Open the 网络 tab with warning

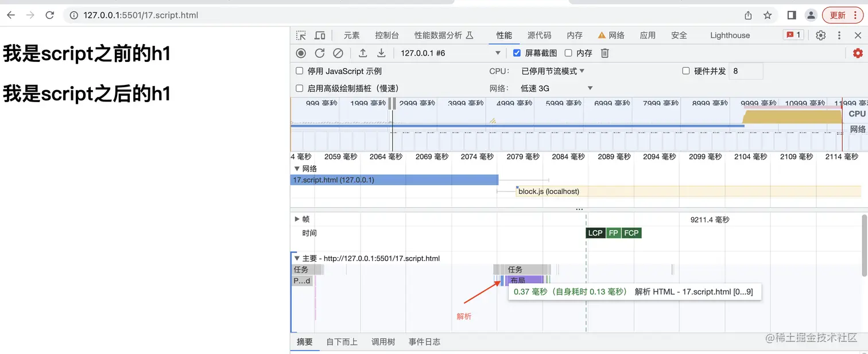(611, 35)
